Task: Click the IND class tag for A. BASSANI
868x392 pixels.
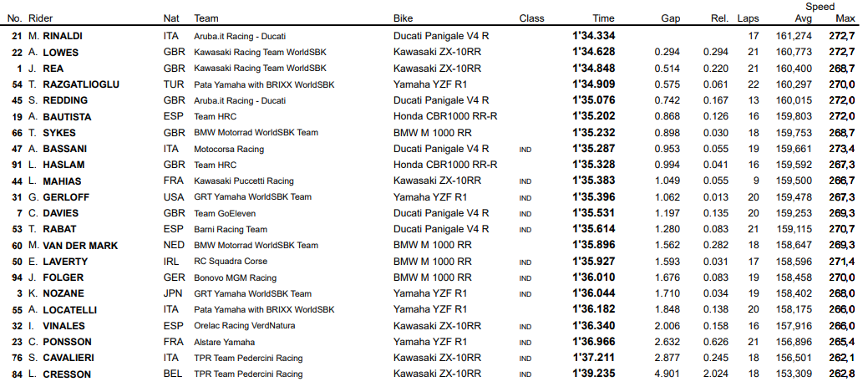Action: coord(525,150)
